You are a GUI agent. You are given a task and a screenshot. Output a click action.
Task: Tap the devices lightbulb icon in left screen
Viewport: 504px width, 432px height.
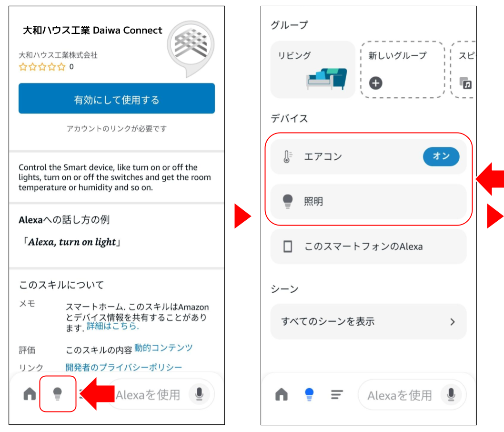coord(58,394)
